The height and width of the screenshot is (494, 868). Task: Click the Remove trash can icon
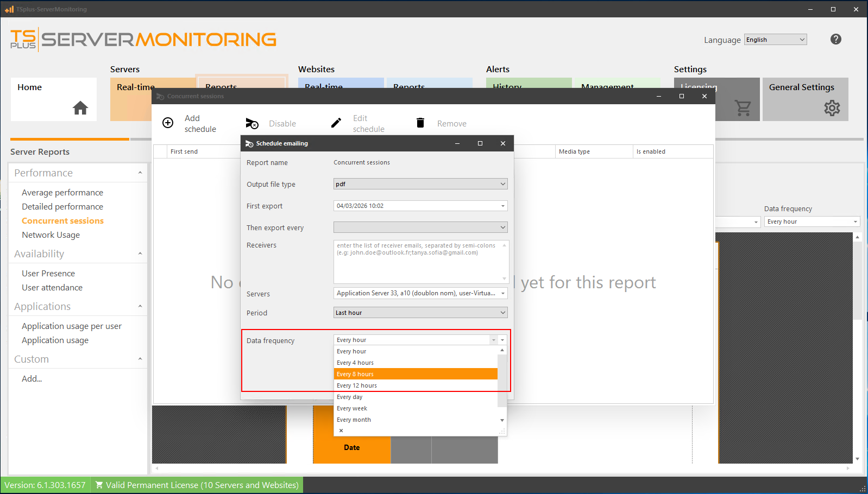[420, 123]
